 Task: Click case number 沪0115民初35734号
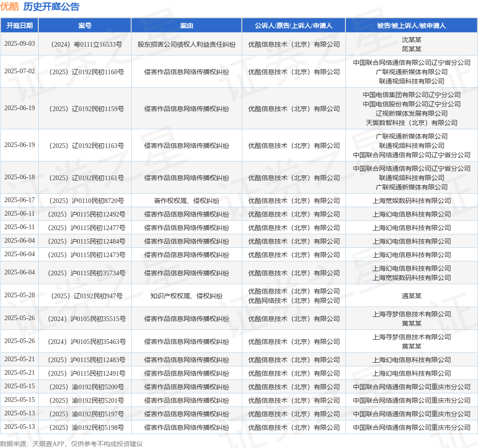(86, 273)
